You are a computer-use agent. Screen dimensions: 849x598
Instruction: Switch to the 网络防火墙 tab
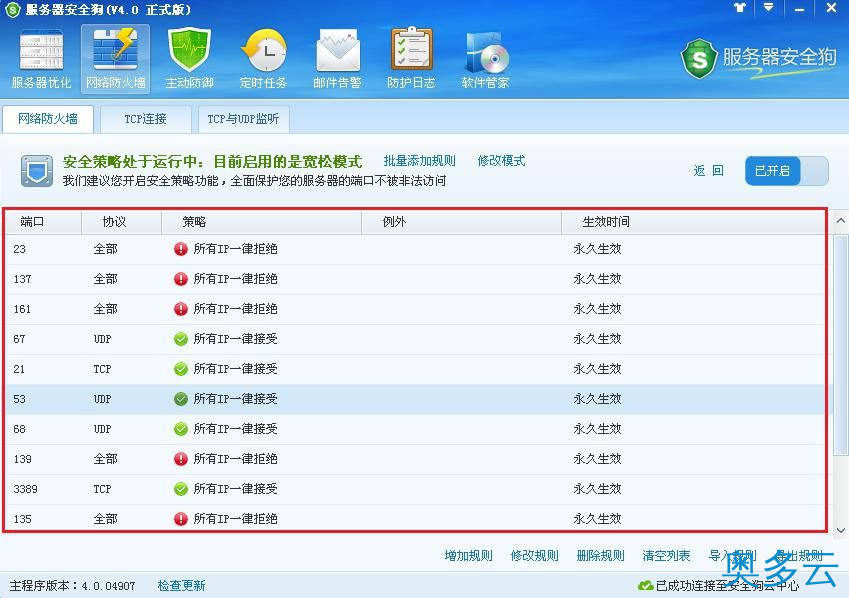pos(48,119)
